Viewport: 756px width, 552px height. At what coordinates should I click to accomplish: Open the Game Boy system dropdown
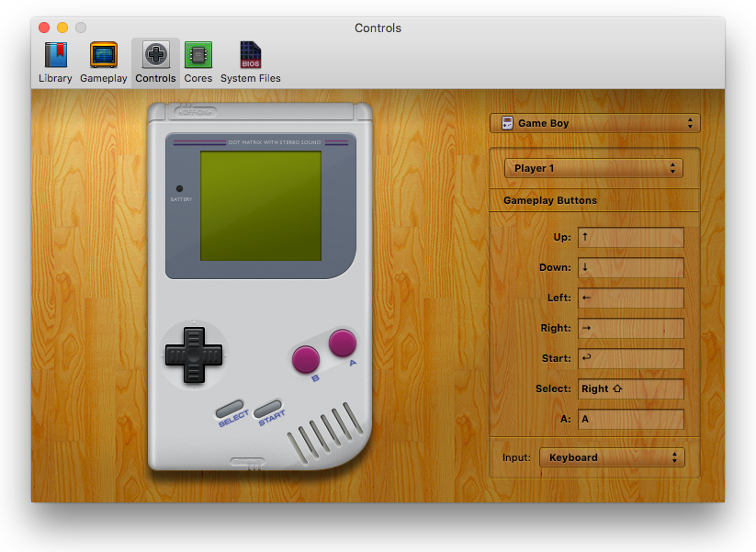pyautogui.click(x=595, y=123)
